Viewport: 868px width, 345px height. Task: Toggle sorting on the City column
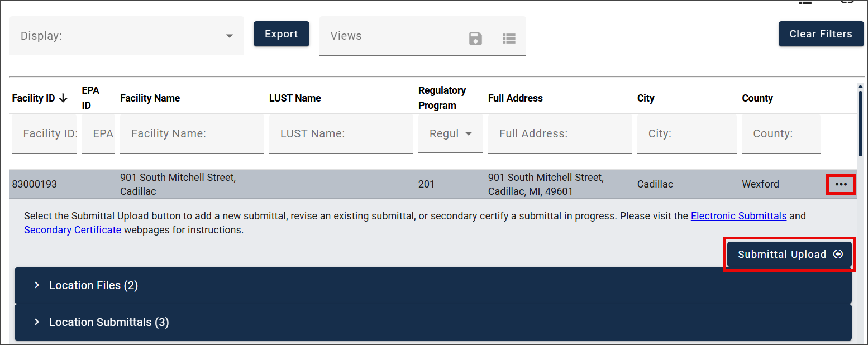(x=646, y=98)
